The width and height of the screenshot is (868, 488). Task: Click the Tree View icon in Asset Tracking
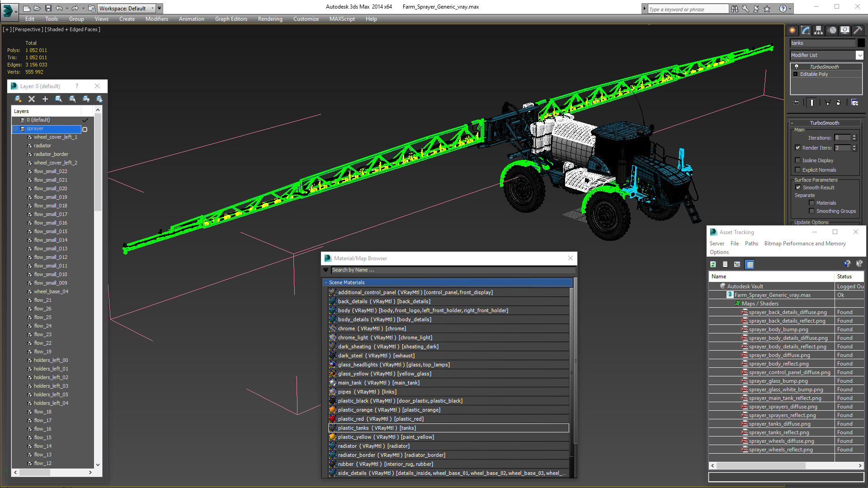tap(737, 264)
